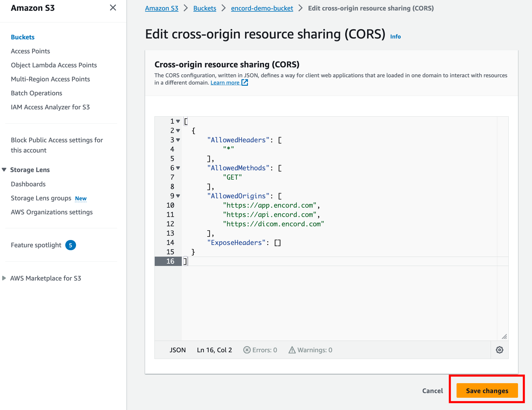Open the encord-demo-bucket breadcrumb link
This screenshot has width=532, height=410.
[262, 8]
